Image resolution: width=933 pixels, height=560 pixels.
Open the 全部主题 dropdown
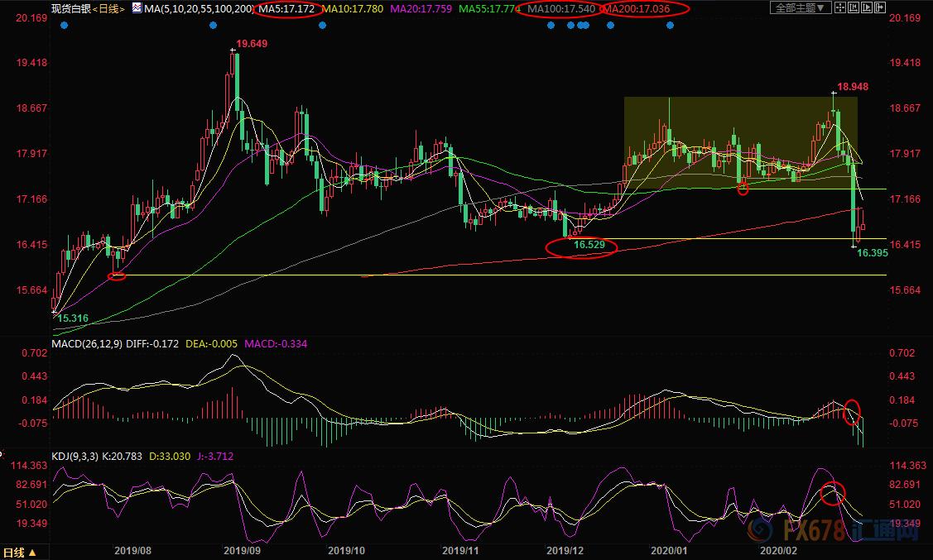[801, 7]
